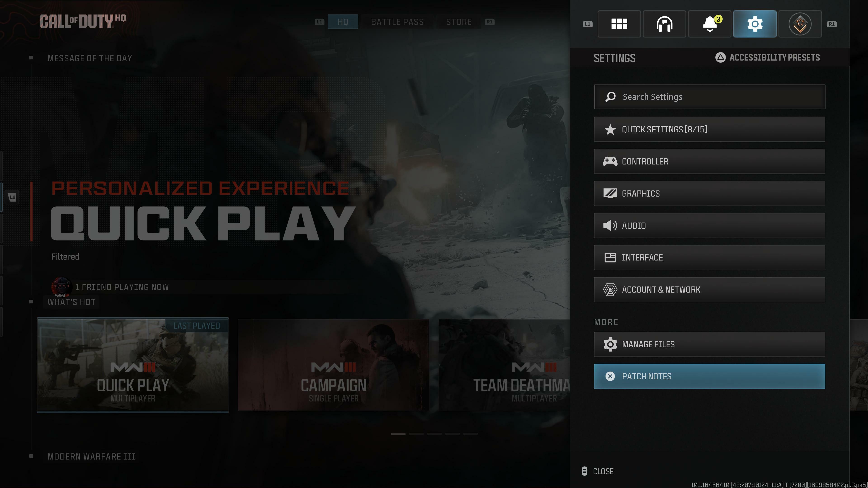Click the R1 icon next to Store tab

(x=489, y=21)
